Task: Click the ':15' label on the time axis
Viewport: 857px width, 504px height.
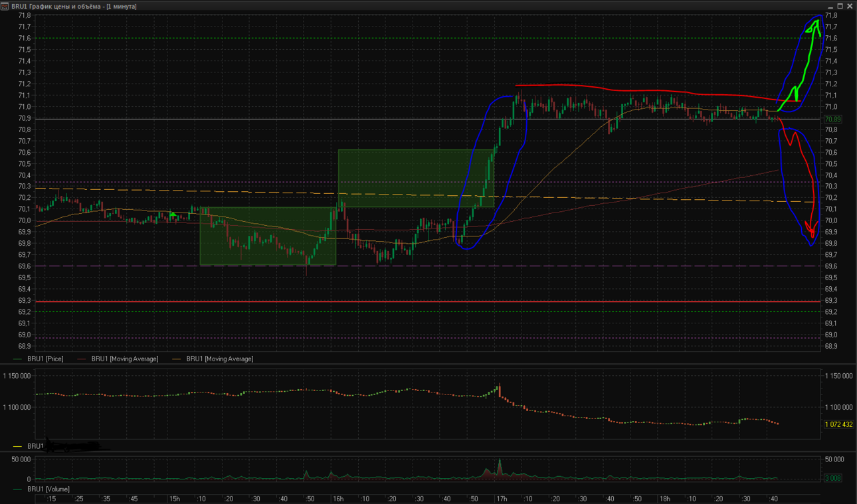Action: tap(51, 499)
